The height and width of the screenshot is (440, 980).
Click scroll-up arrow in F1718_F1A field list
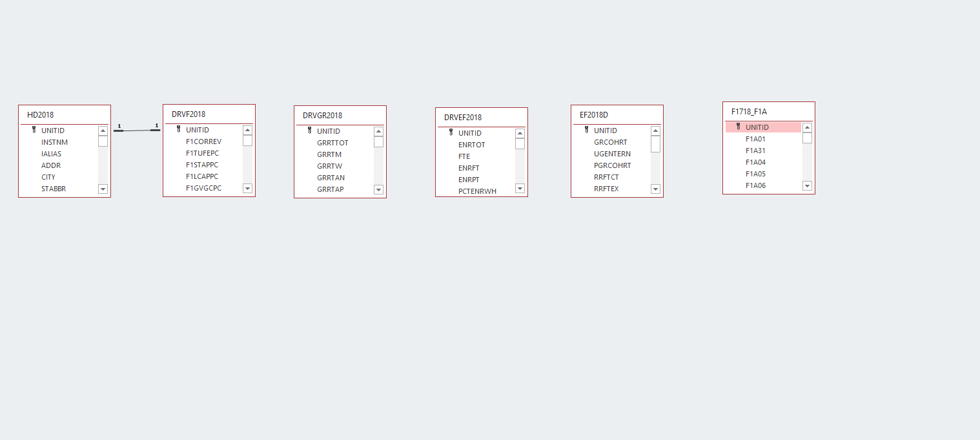[807, 127]
